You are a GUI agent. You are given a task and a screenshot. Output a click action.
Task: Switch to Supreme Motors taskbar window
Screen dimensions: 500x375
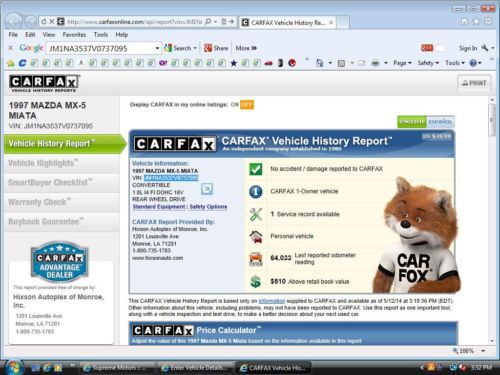(117, 368)
